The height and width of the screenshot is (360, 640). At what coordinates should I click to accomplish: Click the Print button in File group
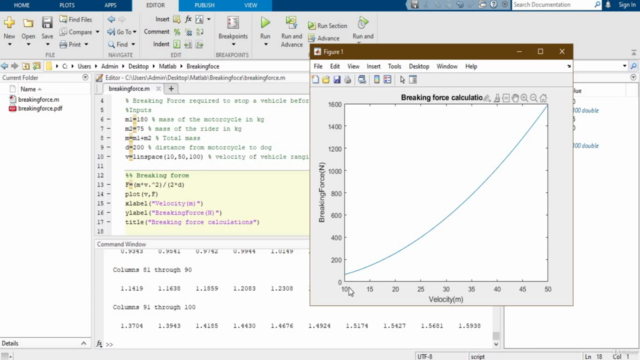coord(70,44)
